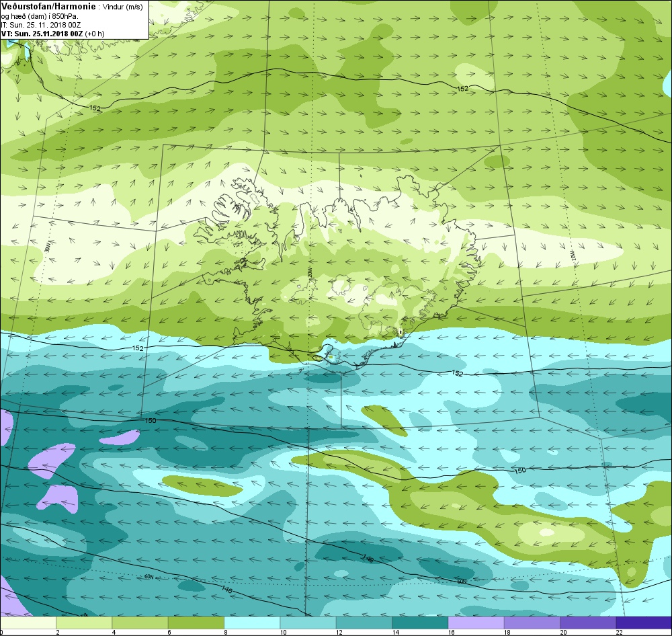This screenshot has height=636, width=672.
Task: Click the '148' contour label
Action: [368, 559]
